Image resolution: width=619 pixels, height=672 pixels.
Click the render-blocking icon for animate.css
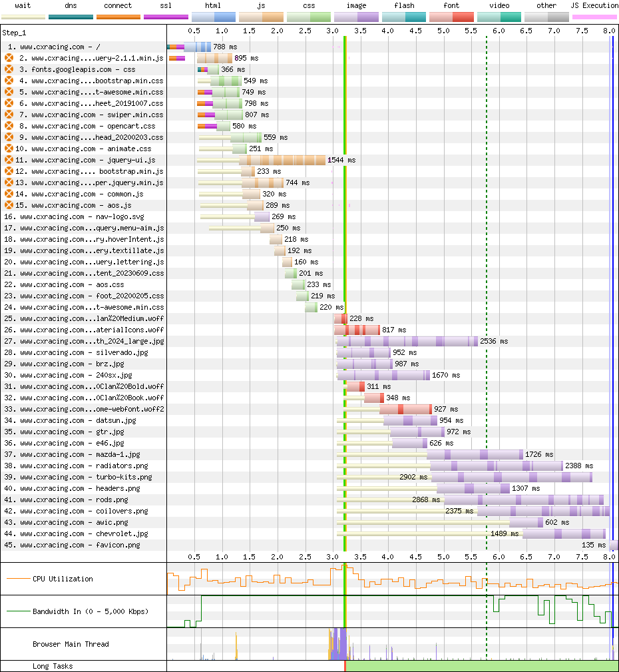(9, 149)
